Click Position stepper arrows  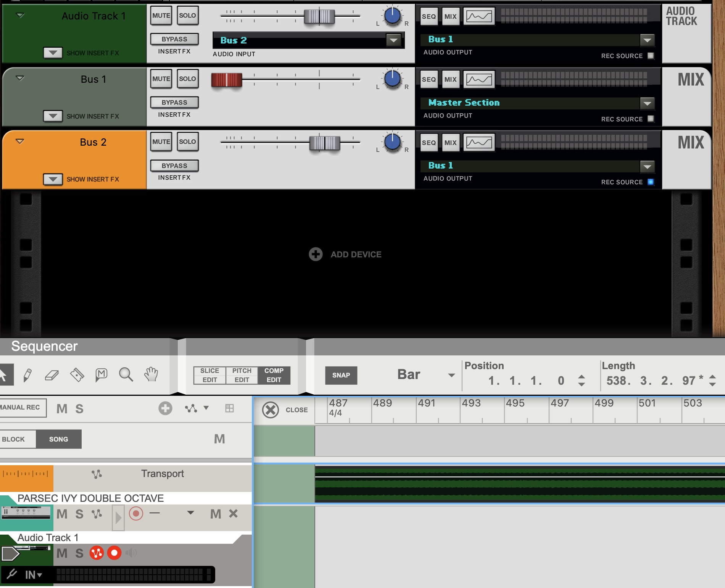click(x=581, y=381)
